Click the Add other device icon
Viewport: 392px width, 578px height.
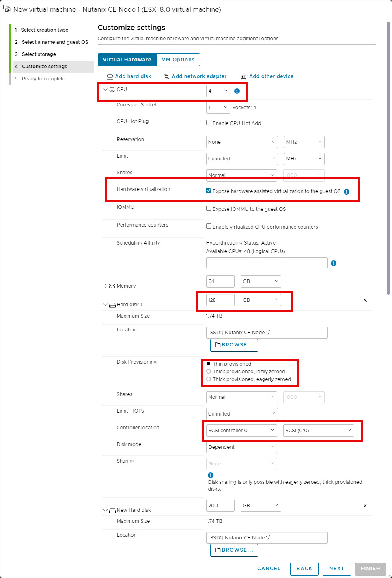tap(243, 76)
